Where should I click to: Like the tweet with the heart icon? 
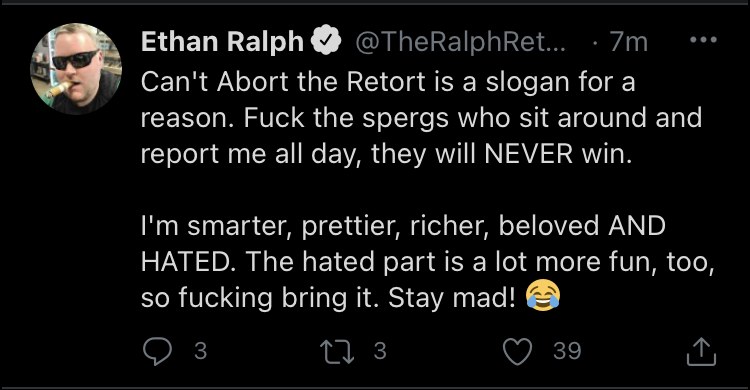518,351
